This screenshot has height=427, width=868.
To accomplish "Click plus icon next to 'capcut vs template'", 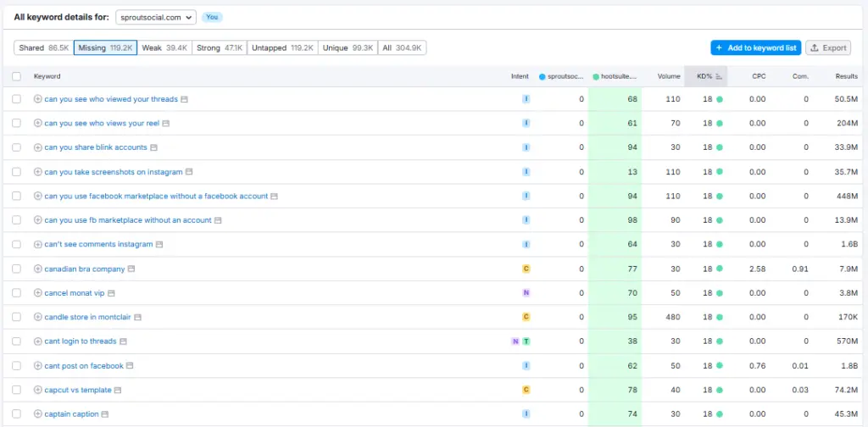I will click(x=38, y=391).
